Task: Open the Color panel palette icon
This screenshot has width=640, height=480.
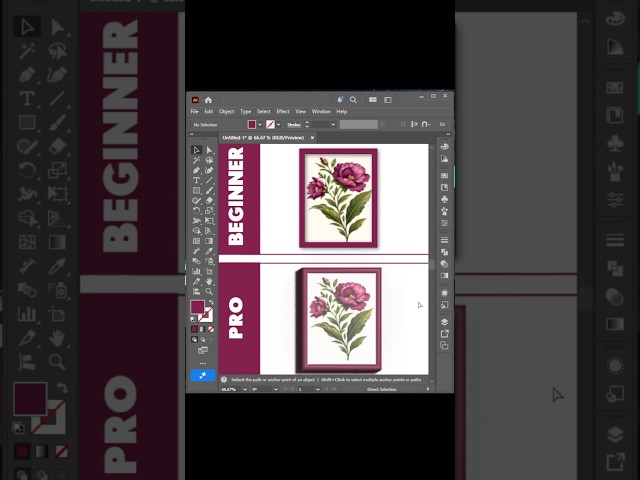Action: tap(444, 147)
